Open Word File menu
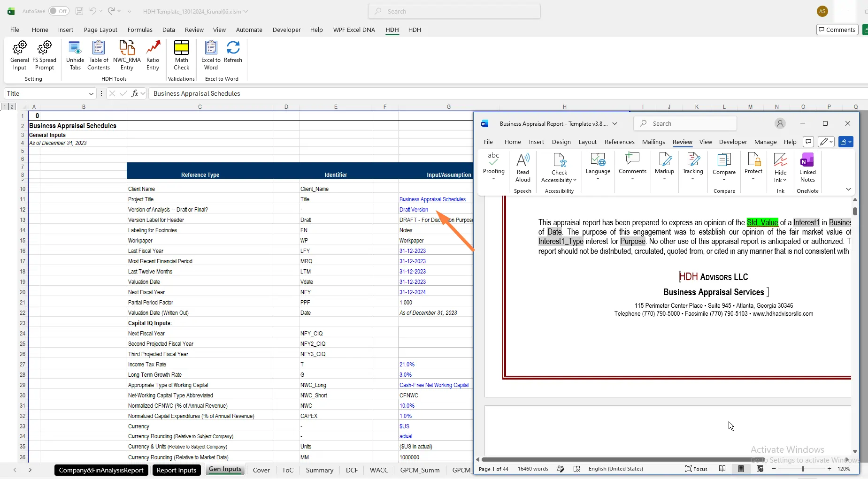Screen dimensions: 868x479 [488, 142]
